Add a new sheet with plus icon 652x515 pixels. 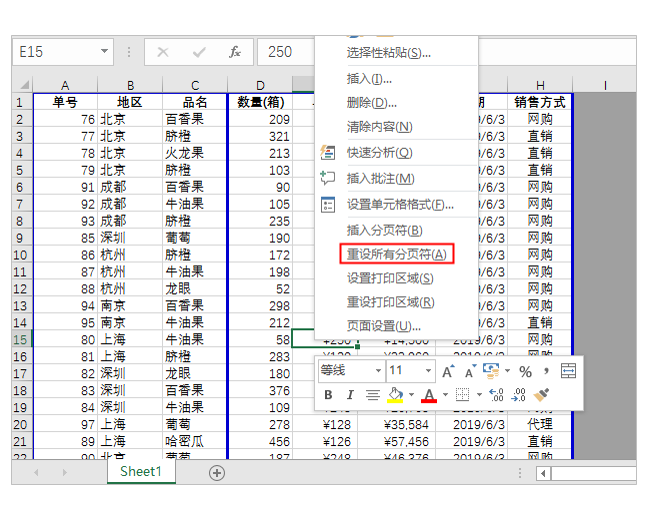click(217, 473)
